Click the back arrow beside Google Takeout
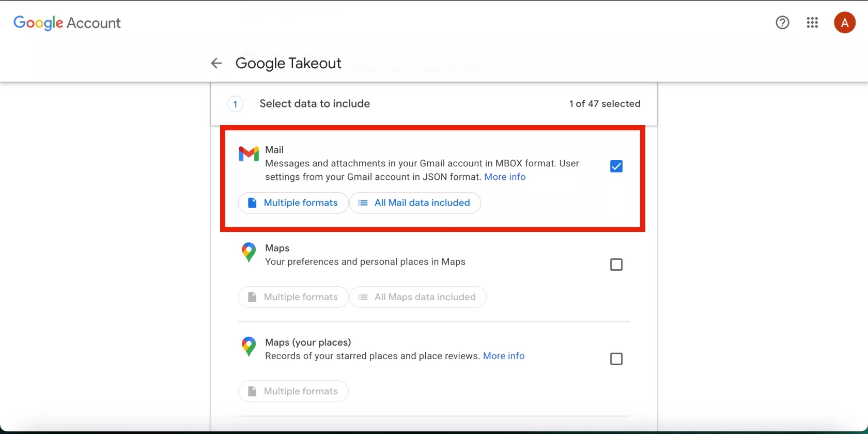Image resolution: width=868 pixels, height=434 pixels. coord(216,63)
